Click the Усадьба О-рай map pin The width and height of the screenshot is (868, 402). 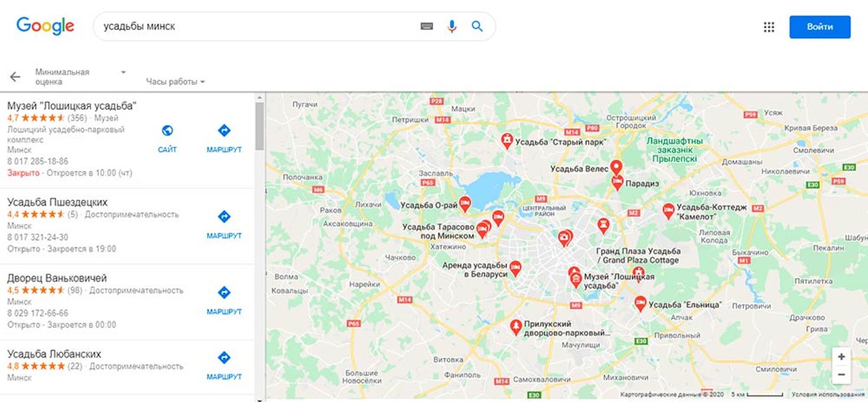(465, 204)
